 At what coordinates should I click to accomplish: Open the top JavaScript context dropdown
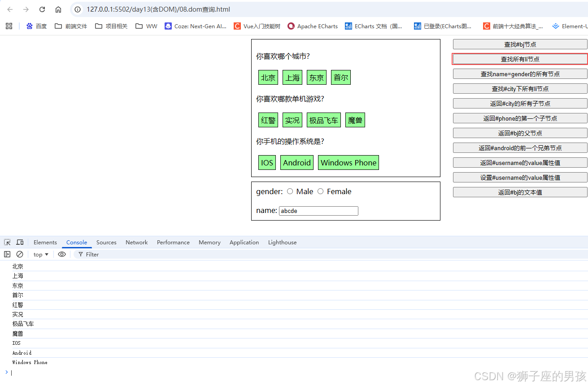coord(41,254)
